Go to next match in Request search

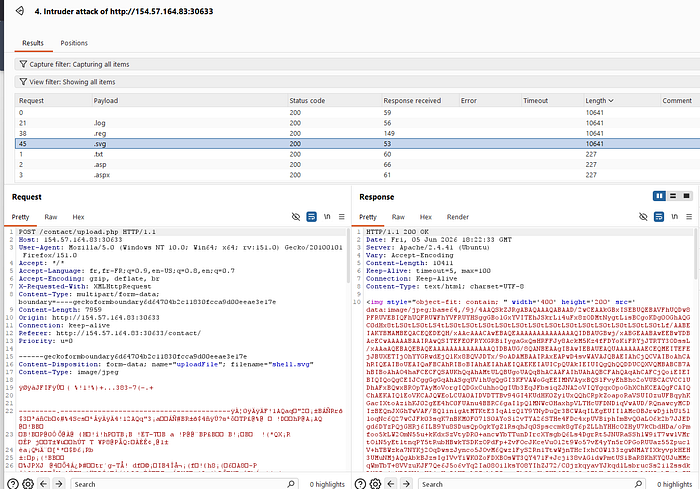click(59, 484)
